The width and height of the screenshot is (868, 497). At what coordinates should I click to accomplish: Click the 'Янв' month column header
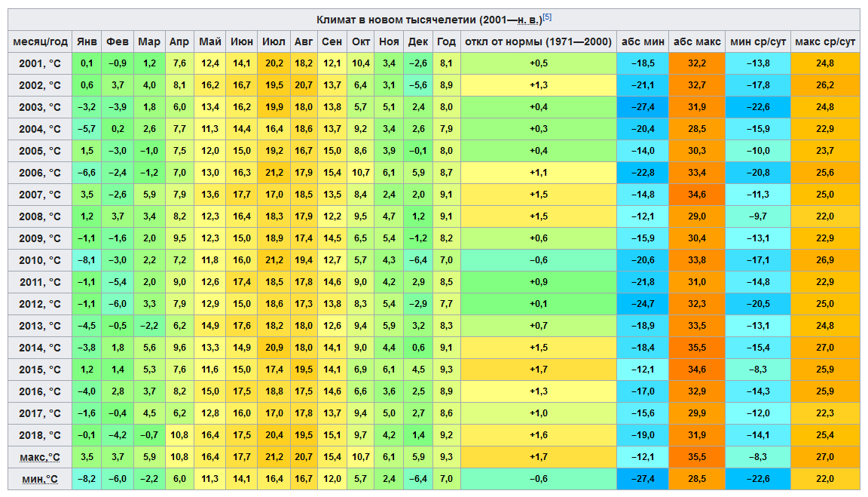point(87,41)
